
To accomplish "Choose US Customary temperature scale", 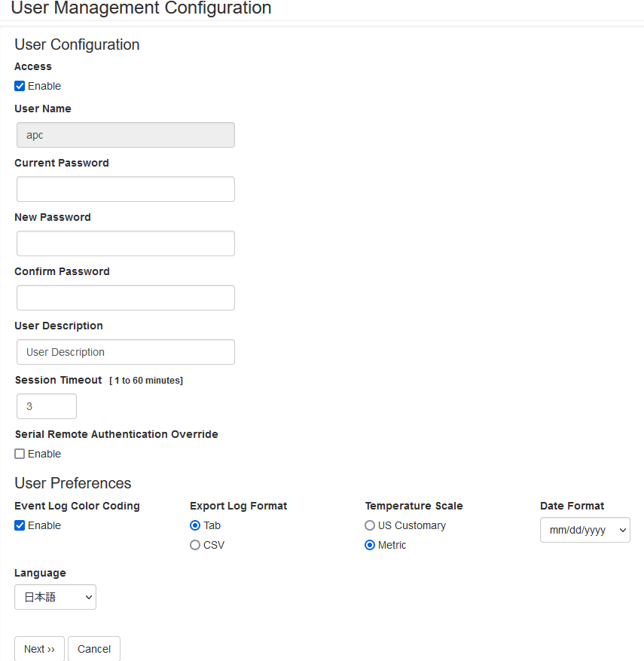I will pos(370,525).
